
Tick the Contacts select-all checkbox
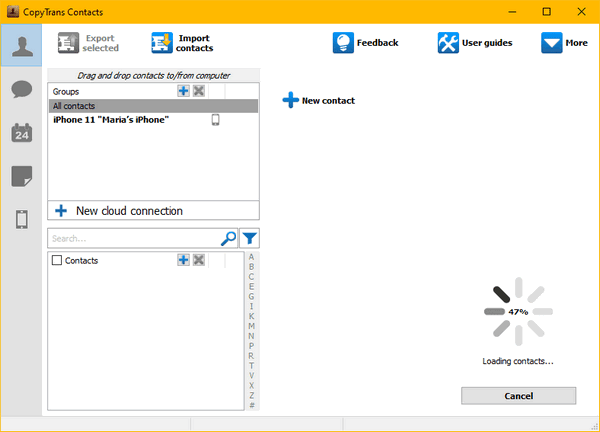pos(57,260)
